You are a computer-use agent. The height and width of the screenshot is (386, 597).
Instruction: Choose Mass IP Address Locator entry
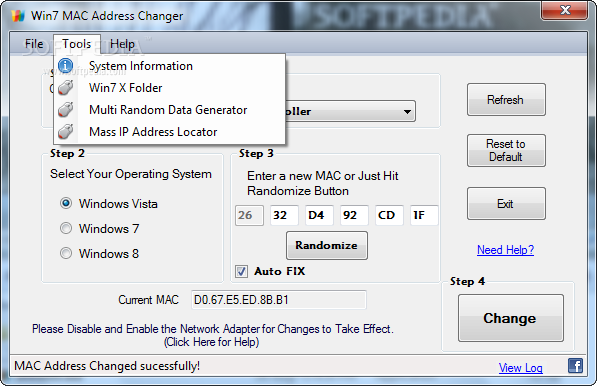tap(169, 132)
